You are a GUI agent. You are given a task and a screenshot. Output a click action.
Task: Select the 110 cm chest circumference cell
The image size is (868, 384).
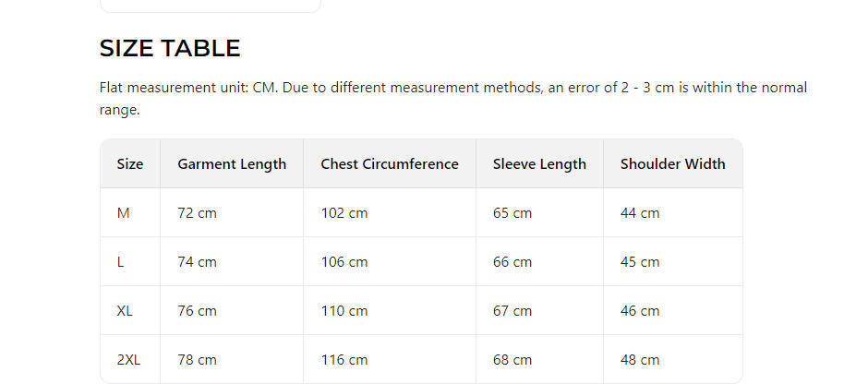coord(344,311)
